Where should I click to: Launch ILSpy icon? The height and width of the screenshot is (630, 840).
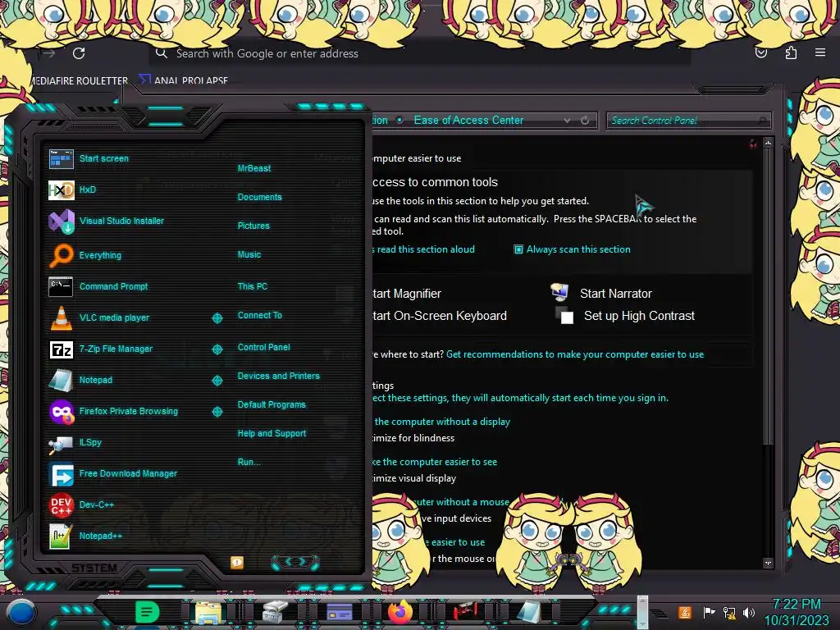pyautogui.click(x=61, y=443)
